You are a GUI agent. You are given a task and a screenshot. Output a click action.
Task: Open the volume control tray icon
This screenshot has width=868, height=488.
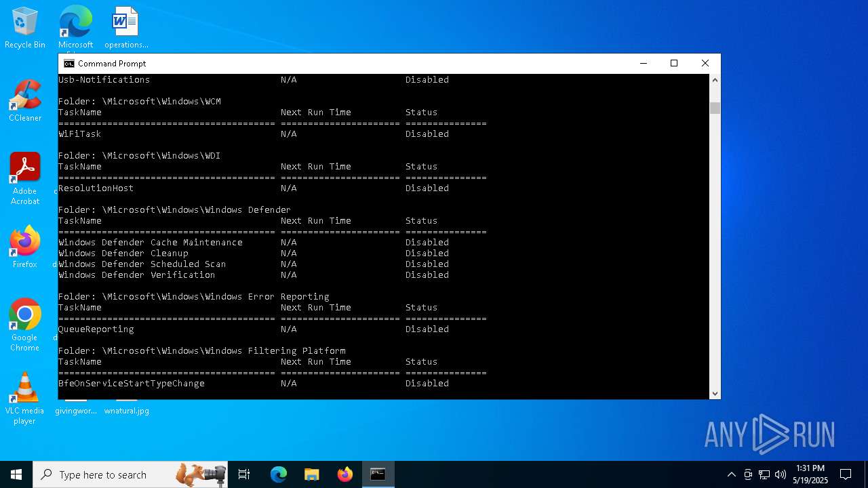781,474
